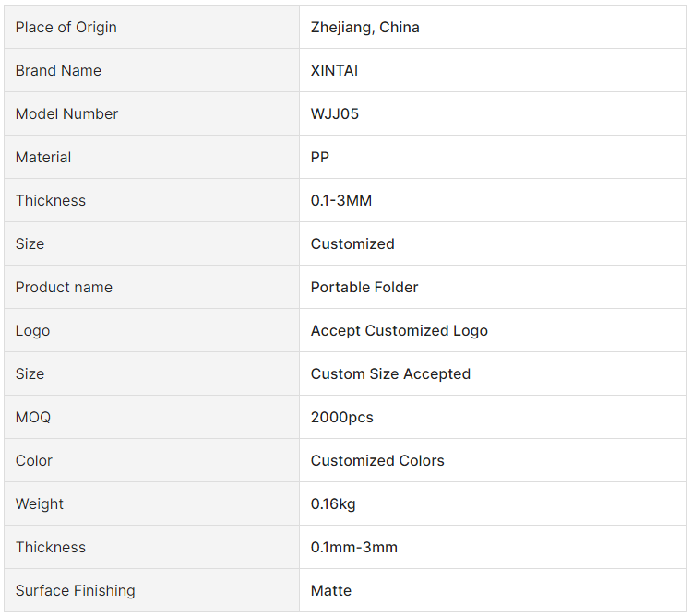Select the Matte surface finishing value
The height and width of the screenshot is (616, 692).
coord(331,590)
